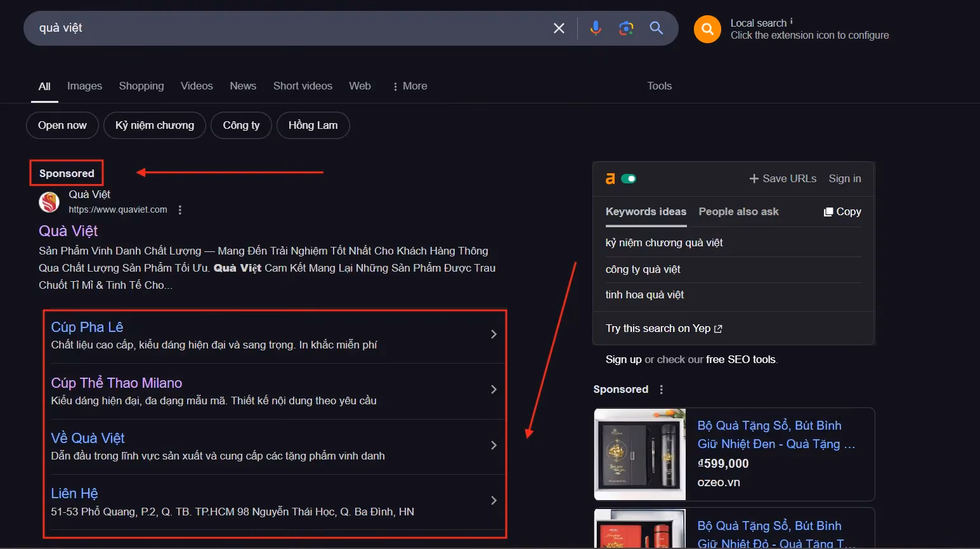Expand Về Quà Việt sitelink chevron
Viewport: 980px width, 549px height.
click(493, 446)
